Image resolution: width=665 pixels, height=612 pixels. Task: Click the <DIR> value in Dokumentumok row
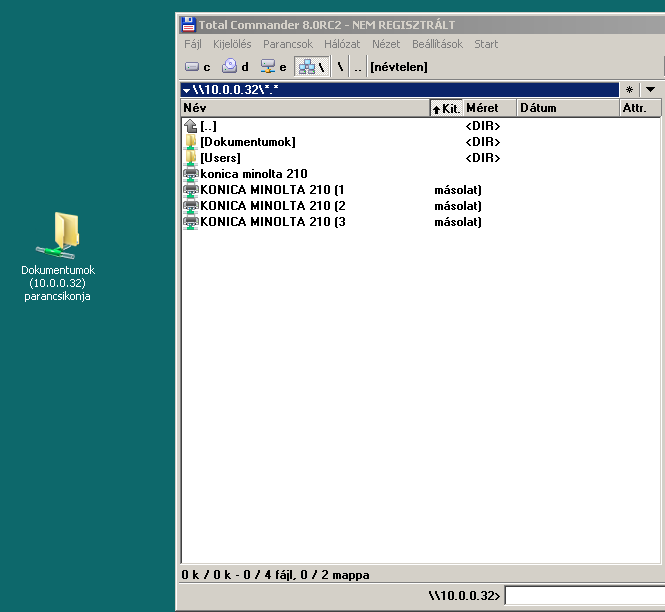point(483,142)
